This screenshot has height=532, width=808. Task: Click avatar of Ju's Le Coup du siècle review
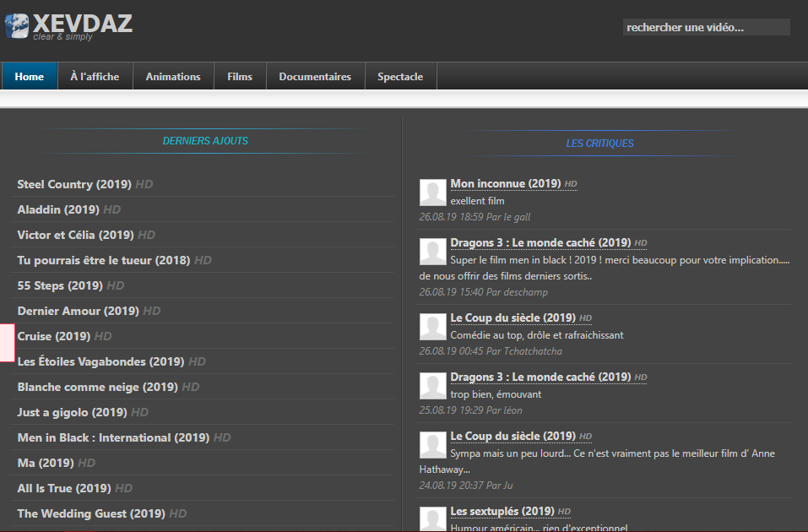pyautogui.click(x=433, y=445)
